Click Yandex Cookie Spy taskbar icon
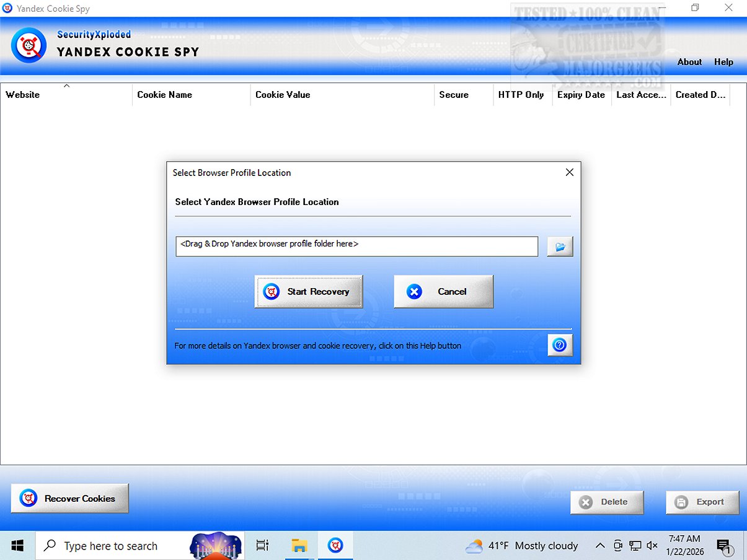Screen dimensions: 747x560 point(335,546)
